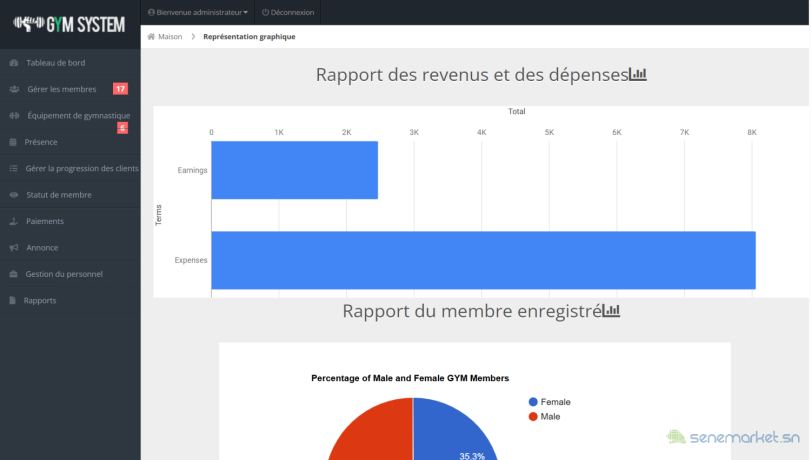Click the Déconnexion link
The width and height of the screenshot is (811, 460).
pyautogui.click(x=288, y=12)
